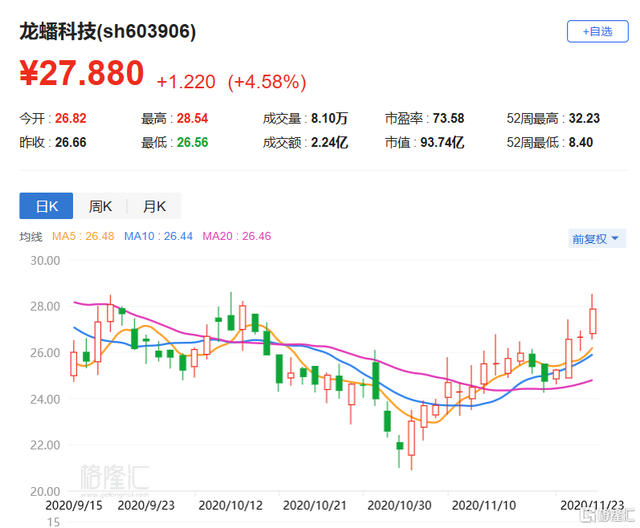Click the 最低 low value 26.56

pos(192,142)
